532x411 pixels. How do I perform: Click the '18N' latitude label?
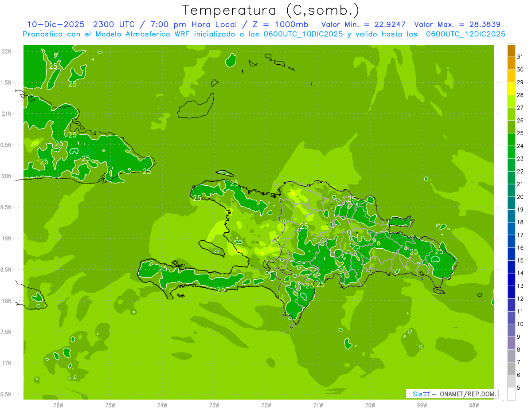[x=7, y=301]
